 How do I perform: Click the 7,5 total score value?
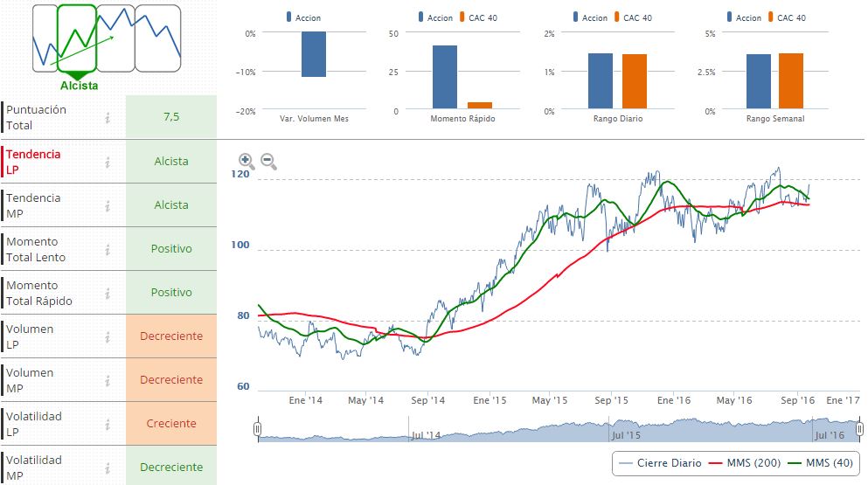point(171,117)
